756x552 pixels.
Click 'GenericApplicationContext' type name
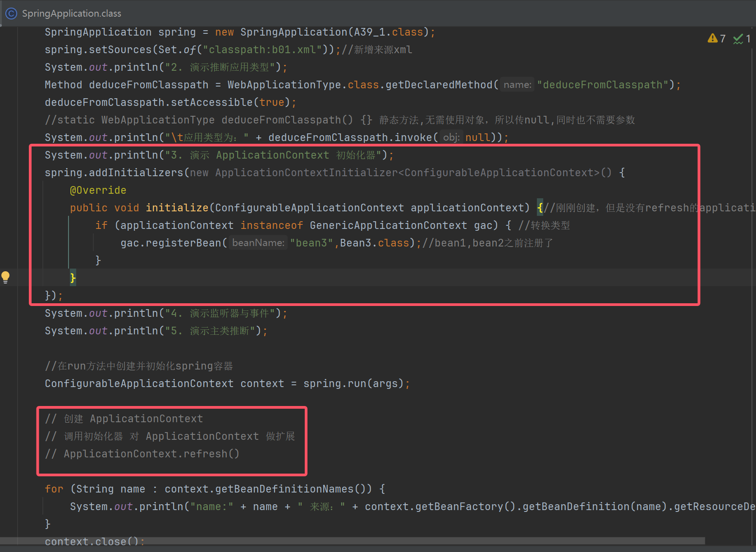[x=389, y=225]
